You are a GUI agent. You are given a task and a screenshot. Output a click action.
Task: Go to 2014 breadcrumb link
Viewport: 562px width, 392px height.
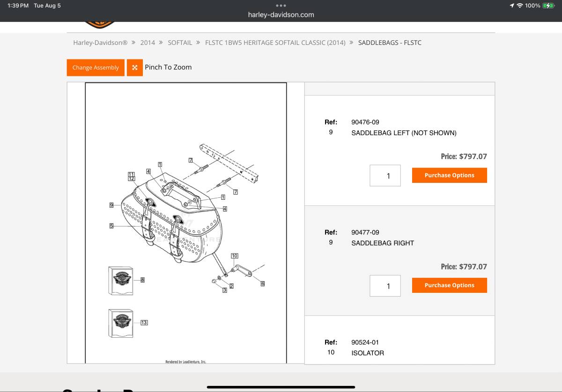coord(148,43)
